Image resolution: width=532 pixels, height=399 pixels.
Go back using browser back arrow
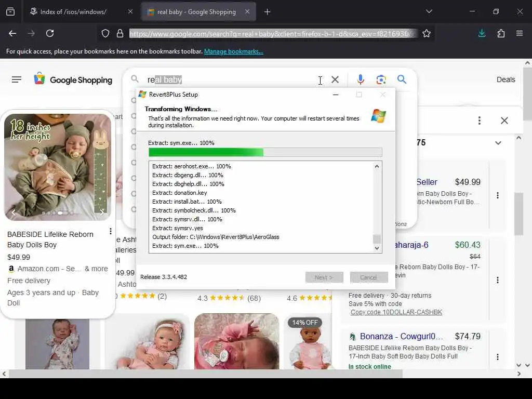tap(12, 33)
